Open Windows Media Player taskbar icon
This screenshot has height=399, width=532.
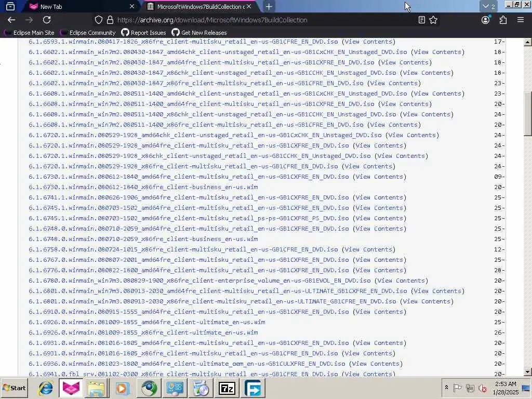[x=123, y=388]
